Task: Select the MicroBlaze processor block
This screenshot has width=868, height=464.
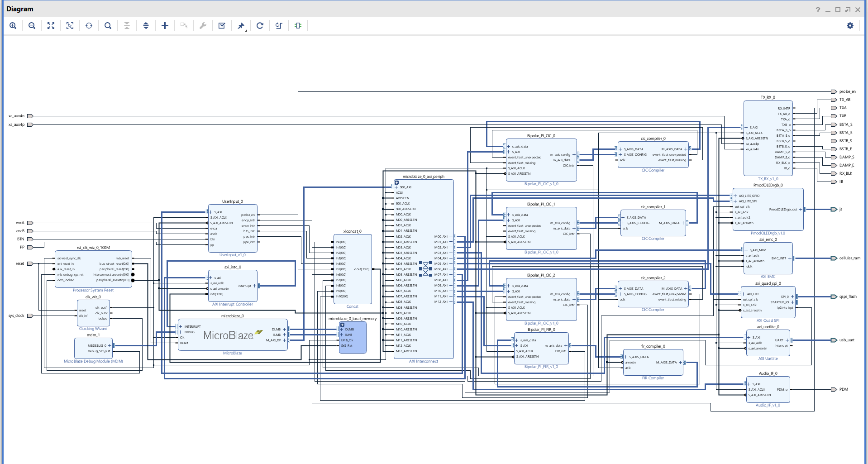Action: [x=228, y=335]
